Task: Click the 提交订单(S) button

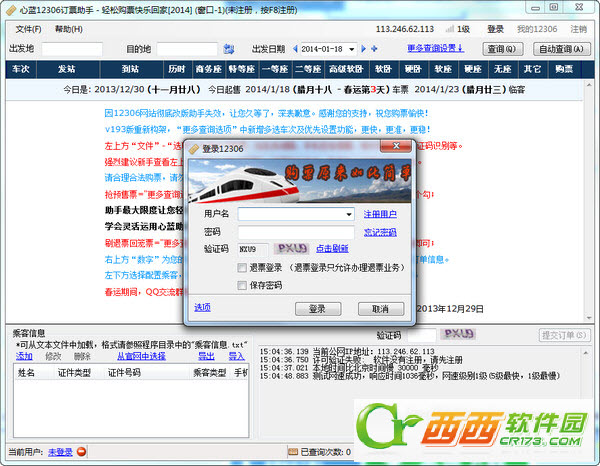Action: [x=564, y=335]
